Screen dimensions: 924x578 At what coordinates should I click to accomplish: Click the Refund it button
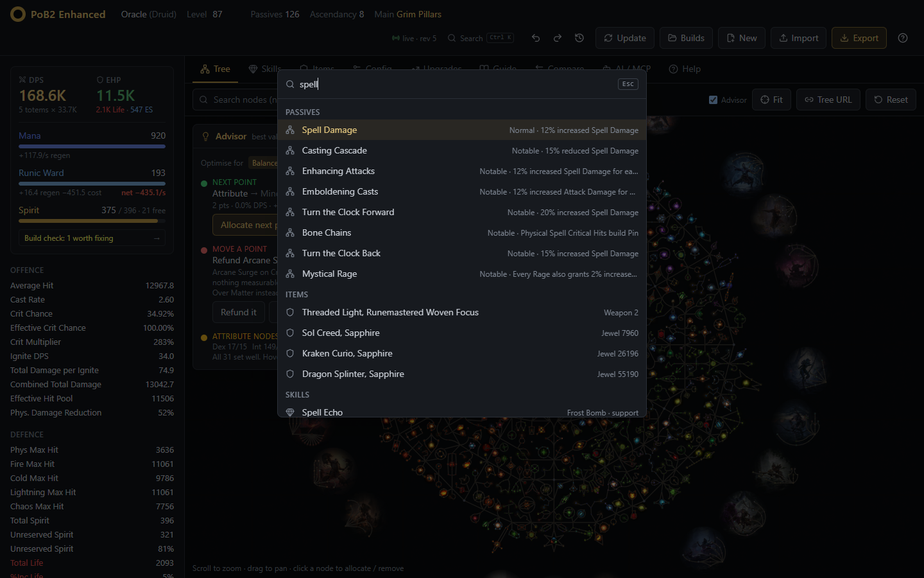239,312
